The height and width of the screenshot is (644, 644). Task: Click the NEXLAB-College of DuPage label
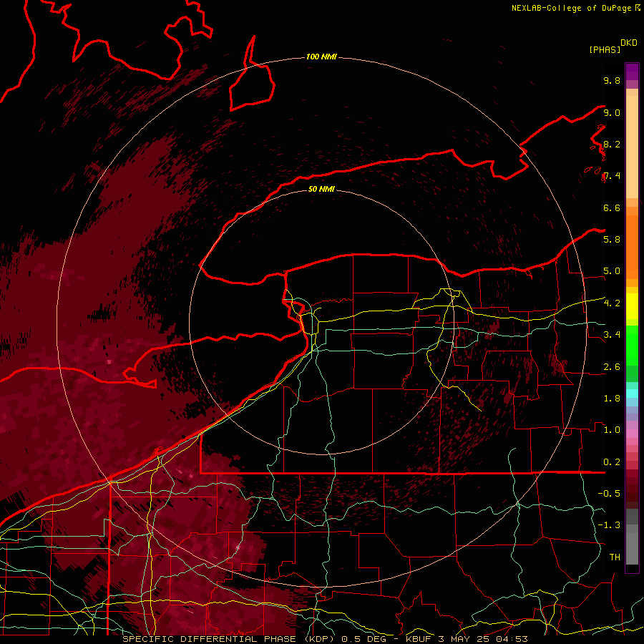(x=571, y=8)
